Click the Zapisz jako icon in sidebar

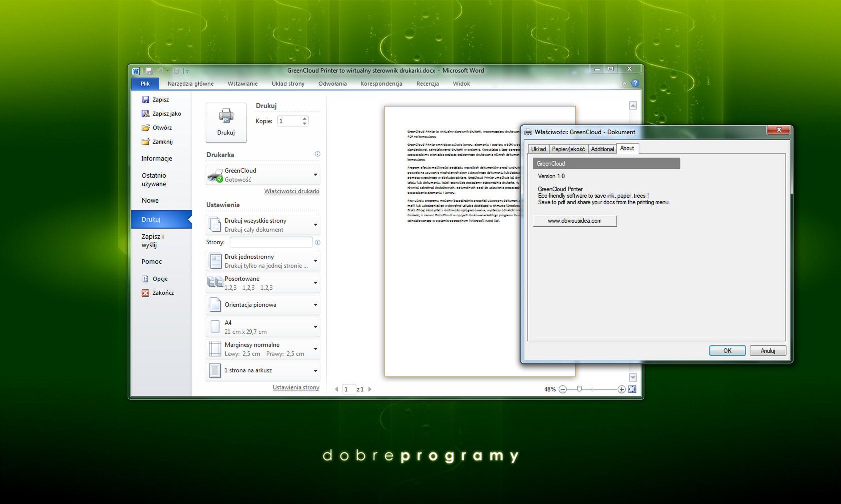point(146,114)
